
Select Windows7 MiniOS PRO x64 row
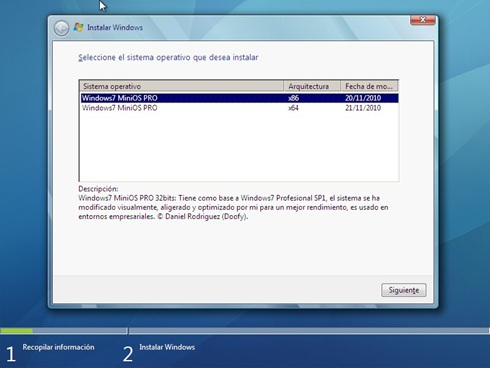click(239, 108)
